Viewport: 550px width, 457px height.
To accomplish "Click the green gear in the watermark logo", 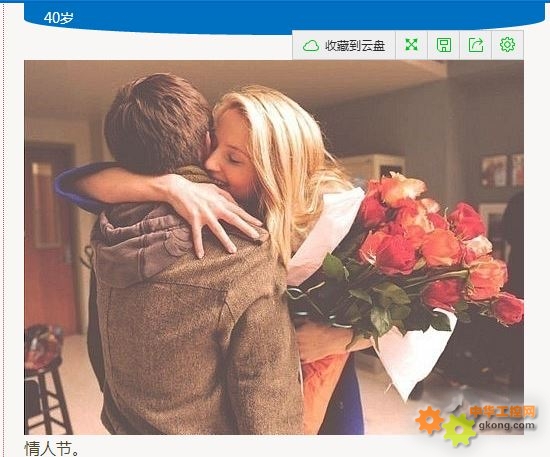I will coord(459,430).
